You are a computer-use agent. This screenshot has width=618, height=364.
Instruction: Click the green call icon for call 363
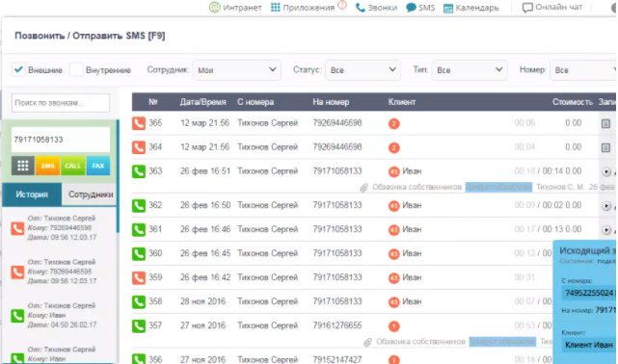pos(138,171)
